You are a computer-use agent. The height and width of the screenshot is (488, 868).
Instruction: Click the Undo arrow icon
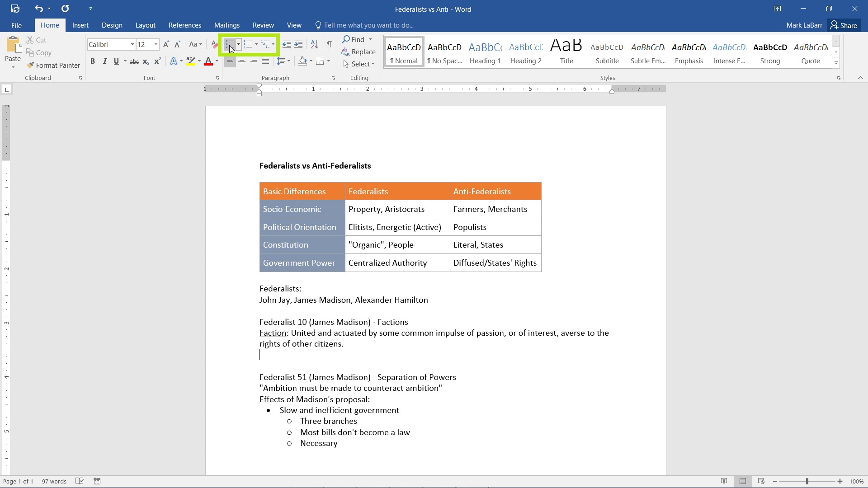pos(39,9)
